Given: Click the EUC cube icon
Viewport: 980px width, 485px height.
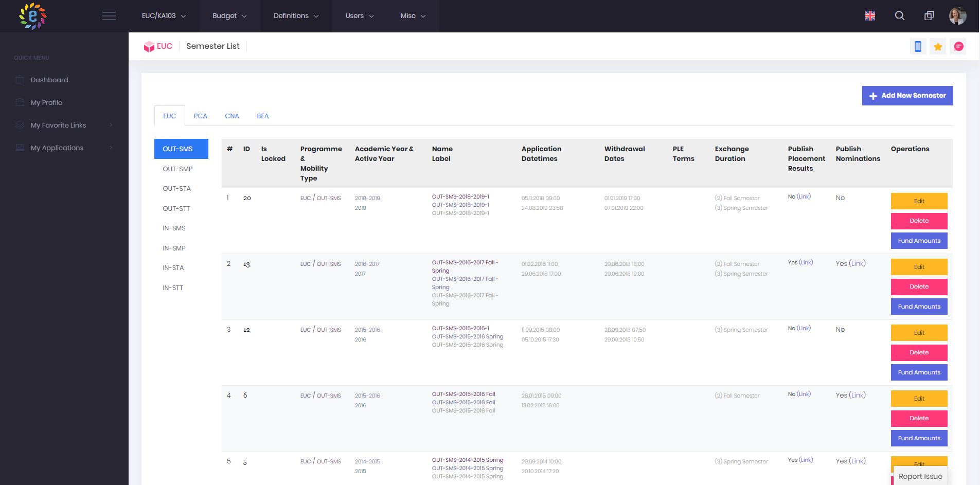Looking at the screenshot, I should coord(149,47).
